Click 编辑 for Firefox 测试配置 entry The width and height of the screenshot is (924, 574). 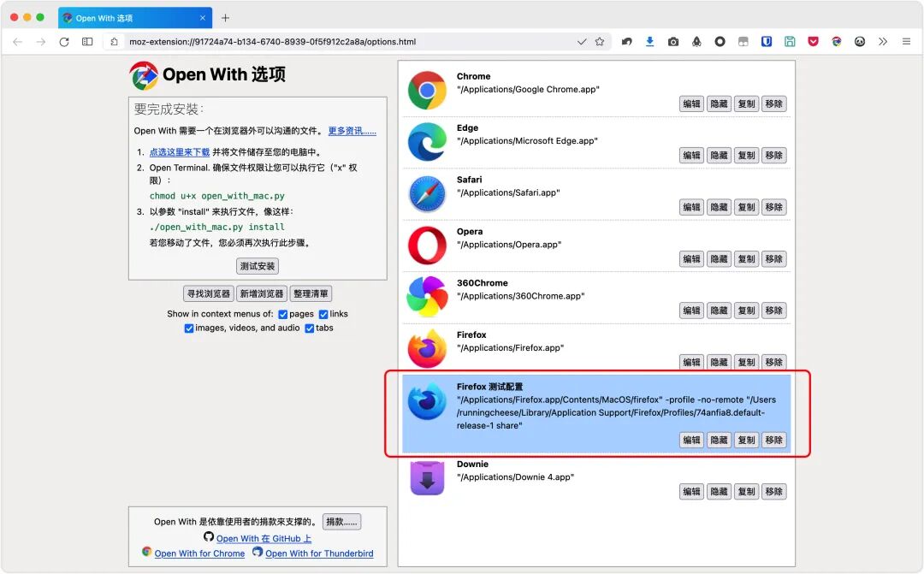692,441
